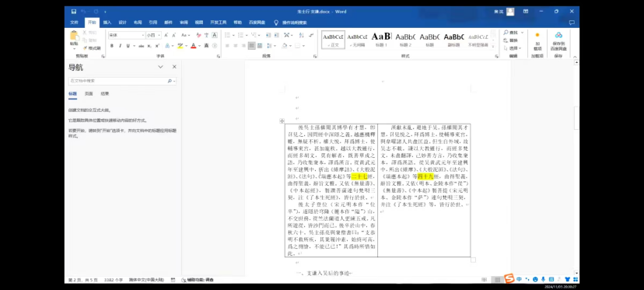Toggle Bold formatting
This screenshot has height=290, width=644.
[x=112, y=46]
